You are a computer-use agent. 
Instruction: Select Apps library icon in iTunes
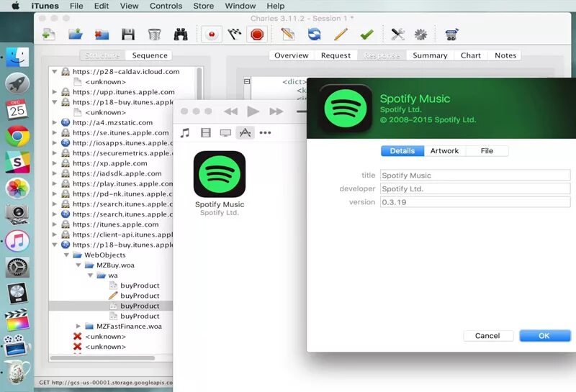coord(245,132)
